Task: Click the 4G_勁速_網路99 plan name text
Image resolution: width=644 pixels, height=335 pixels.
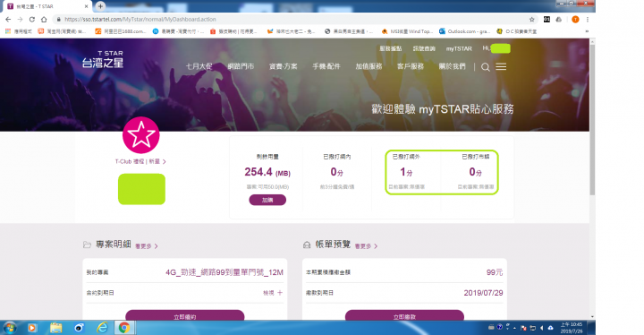Action: pos(225,272)
